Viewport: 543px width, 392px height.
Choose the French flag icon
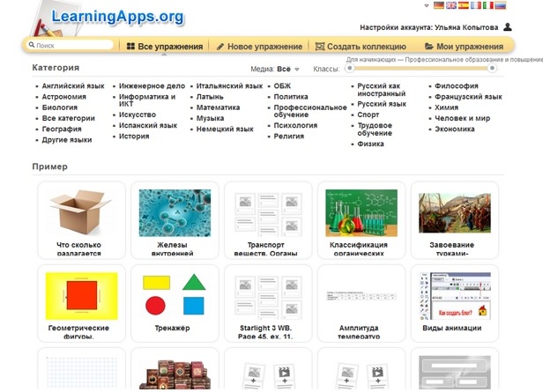point(476,5)
